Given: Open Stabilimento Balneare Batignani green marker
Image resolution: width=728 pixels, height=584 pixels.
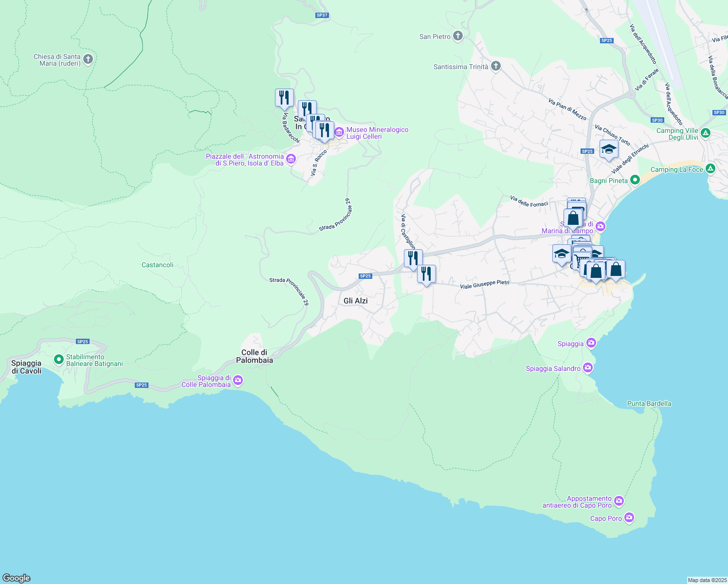Looking at the screenshot, I should pos(59,360).
